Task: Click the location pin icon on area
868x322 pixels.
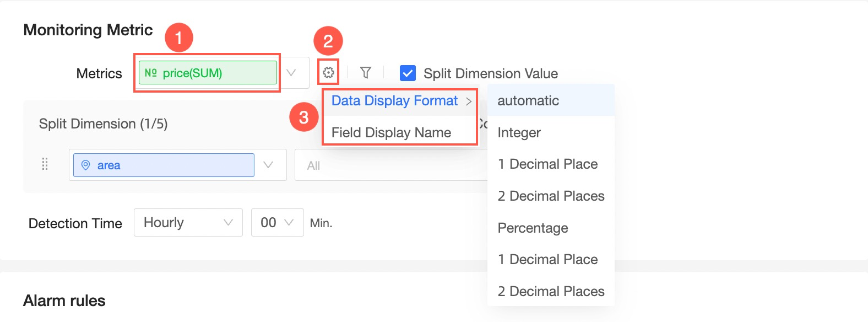Action: coord(85,165)
